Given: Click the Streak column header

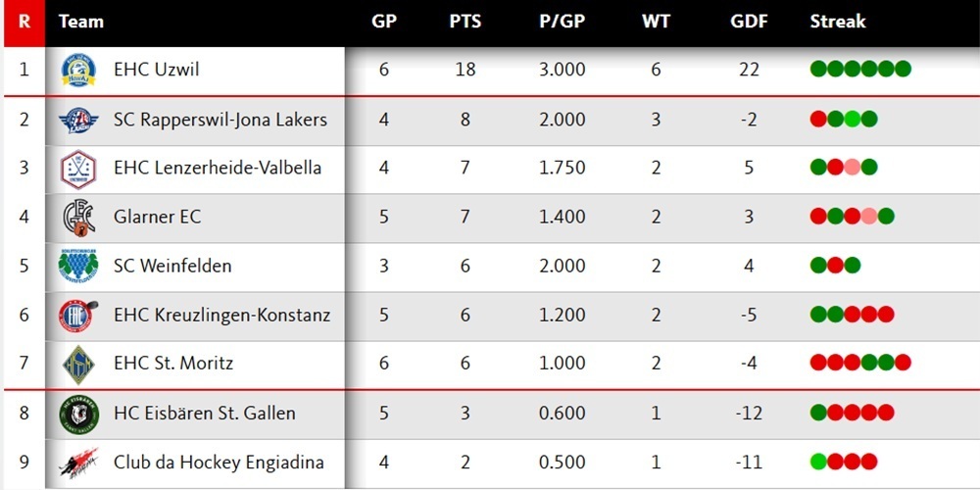Looking at the screenshot, I should tap(838, 22).
